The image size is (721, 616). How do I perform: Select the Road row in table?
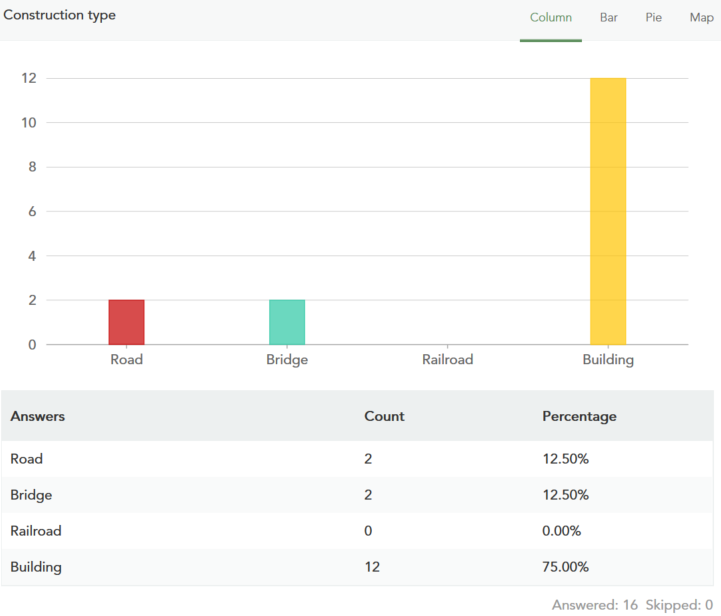click(27, 459)
